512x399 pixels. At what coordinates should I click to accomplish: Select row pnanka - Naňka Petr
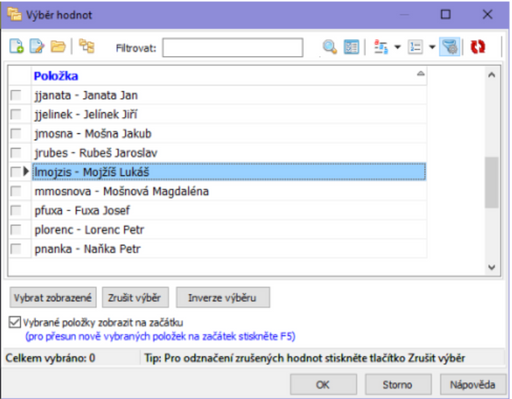(x=229, y=249)
